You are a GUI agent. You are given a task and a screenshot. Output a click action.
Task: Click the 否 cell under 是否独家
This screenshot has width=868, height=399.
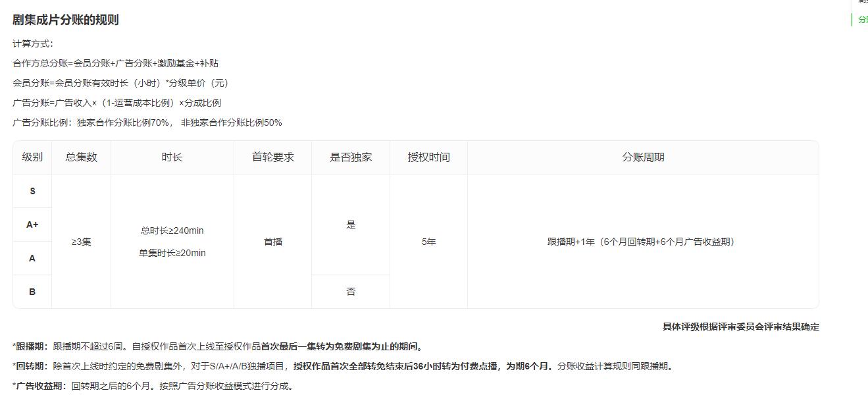[x=351, y=291]
